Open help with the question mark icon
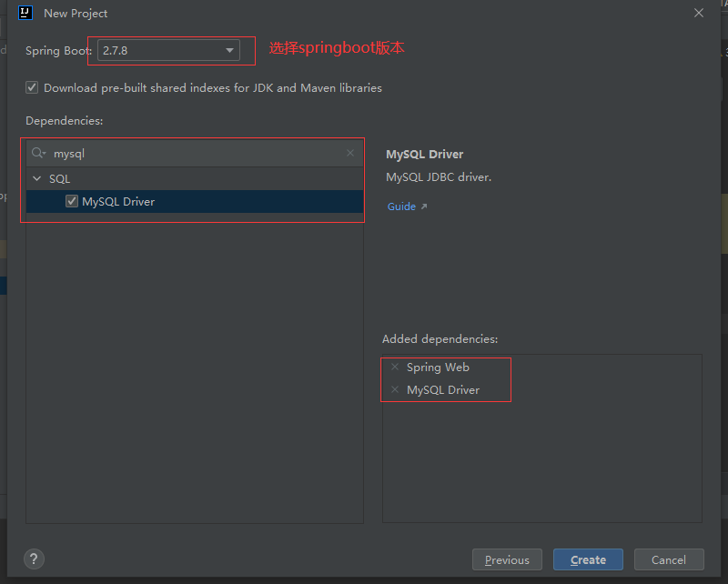This screenshot has width=728, height=584. (34, 559)
